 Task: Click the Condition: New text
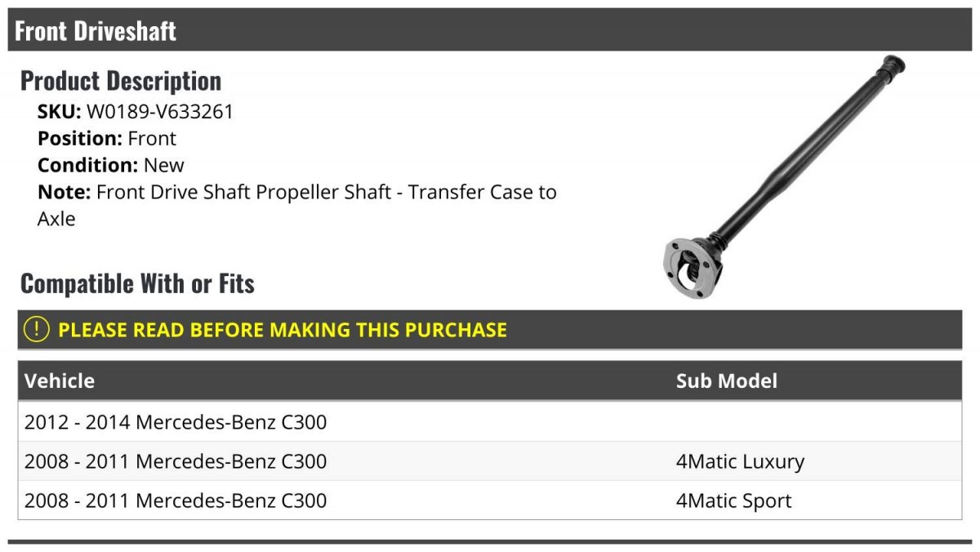111,166
